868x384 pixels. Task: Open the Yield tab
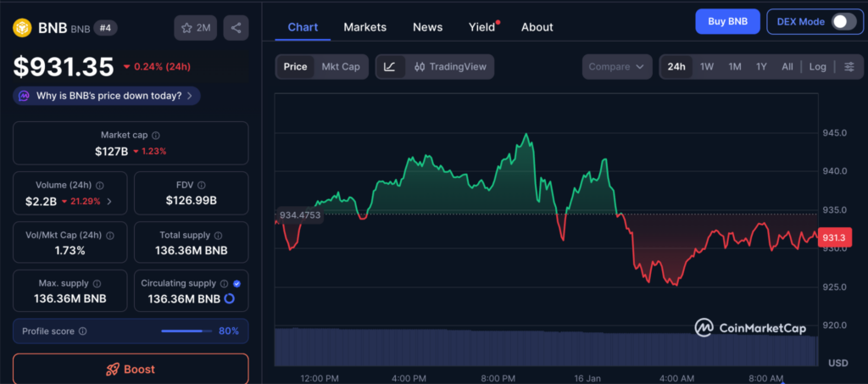tap(481, 27)
